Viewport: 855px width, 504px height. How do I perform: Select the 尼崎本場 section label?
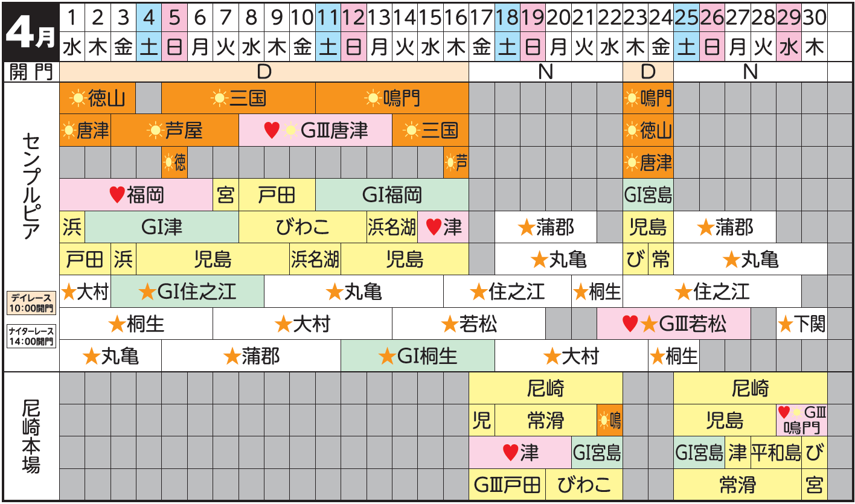[x=30, y=436]
